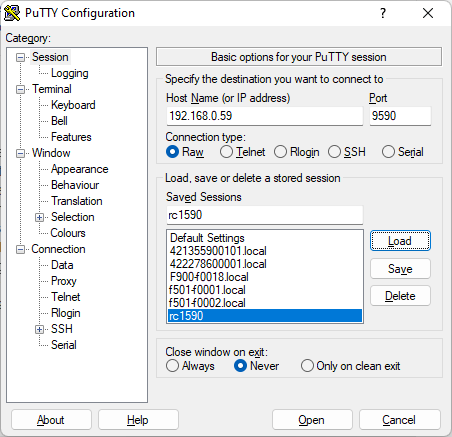Open the Rlogin category in tree

(x=66, y=313)
